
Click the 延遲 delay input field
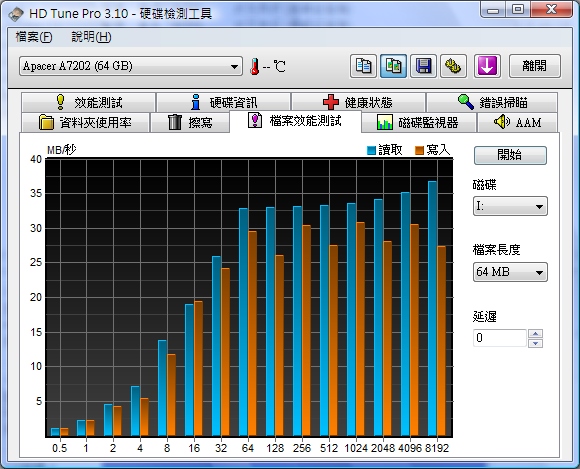pos(500,338)
